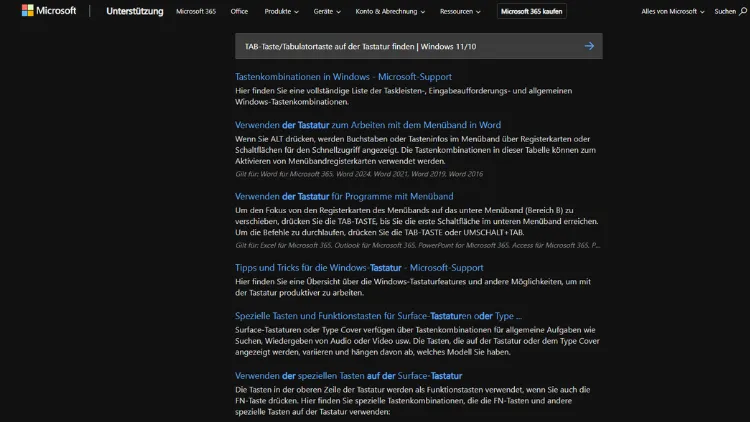Click the description starting 'Die Tasten in der oberen Zeile'
The width and height of the screenshot is (750, 422).
point(412,401)
